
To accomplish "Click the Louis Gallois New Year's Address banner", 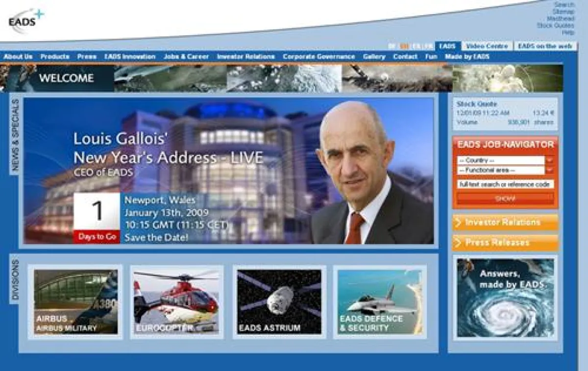I will point(228,170).
